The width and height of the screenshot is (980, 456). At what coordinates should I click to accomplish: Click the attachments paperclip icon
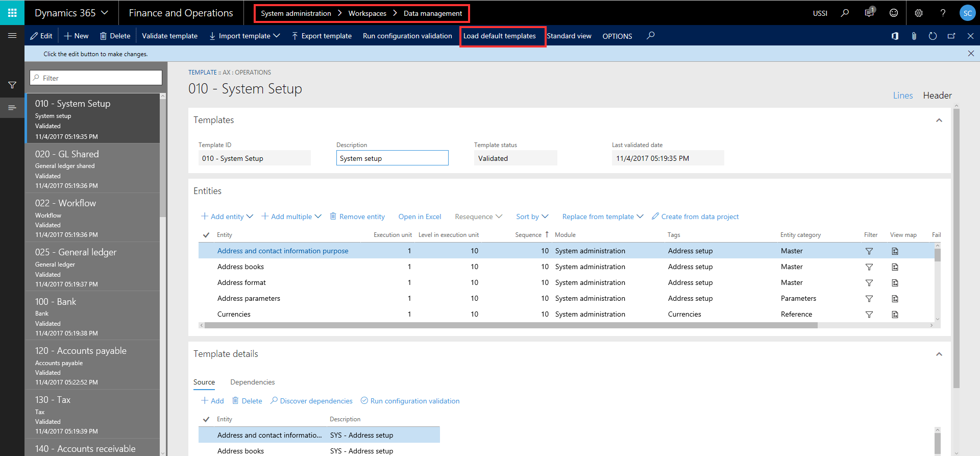click(x=914, y=36)
